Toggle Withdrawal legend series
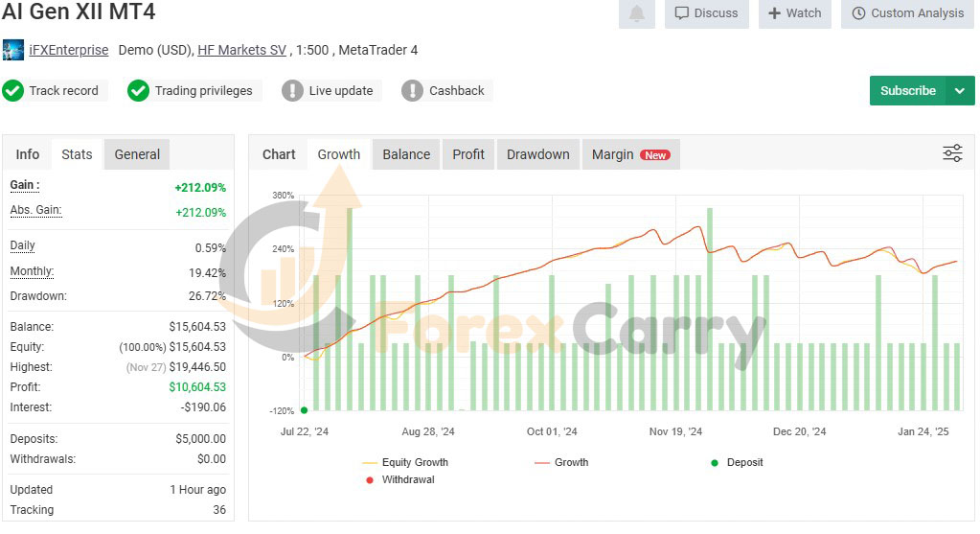Viewport: 980px width, 534px height. pyautogui.click(x=400, y=479)
